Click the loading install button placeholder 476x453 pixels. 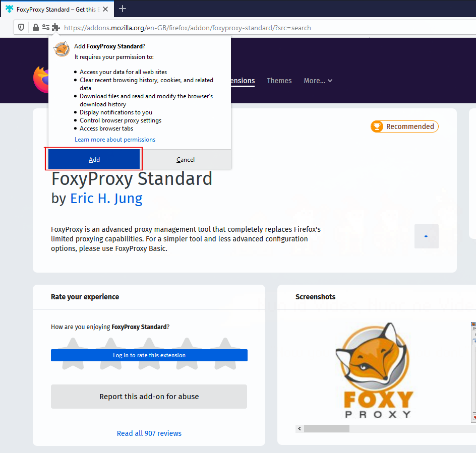click(427, 236)
